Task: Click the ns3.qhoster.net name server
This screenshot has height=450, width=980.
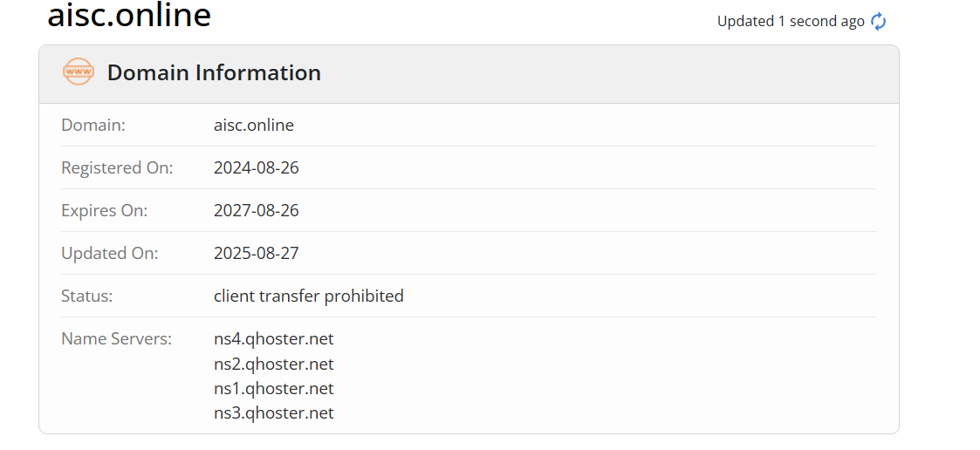Action: click(x=274, y=412)
